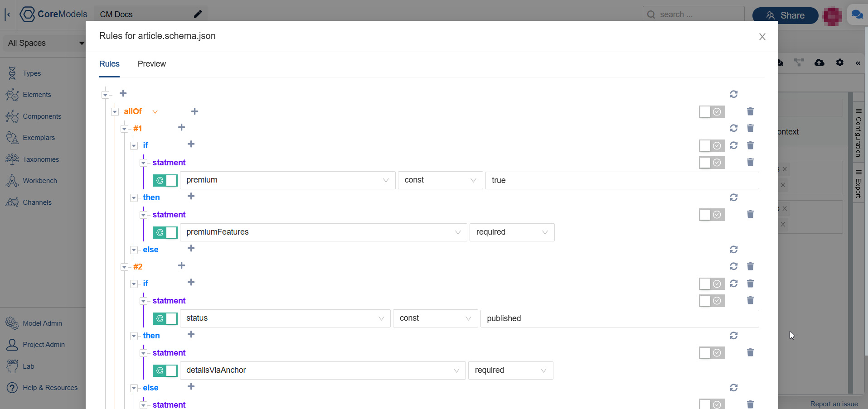Click the pencil edit icon beside CM Docs
The height and width of the screenshot is (409, 868).
[198, 14]
